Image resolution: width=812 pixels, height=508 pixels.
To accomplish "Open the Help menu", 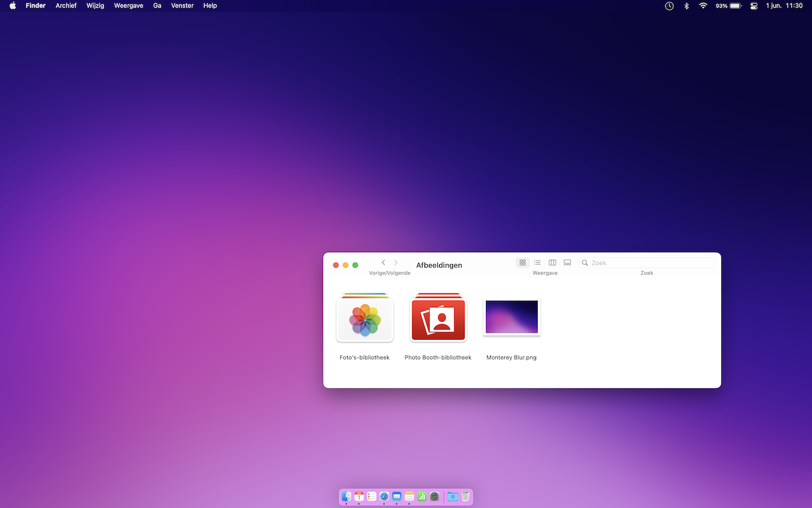I will 210,6.
